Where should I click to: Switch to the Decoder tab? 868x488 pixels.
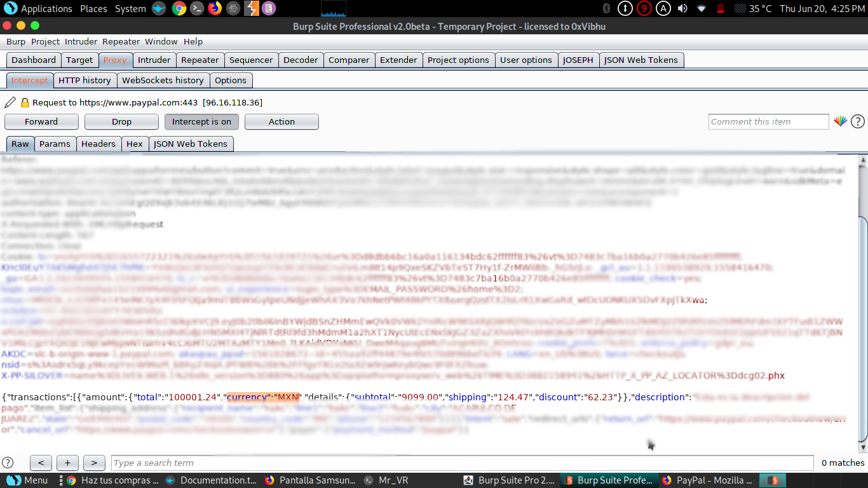click(301, 60)
